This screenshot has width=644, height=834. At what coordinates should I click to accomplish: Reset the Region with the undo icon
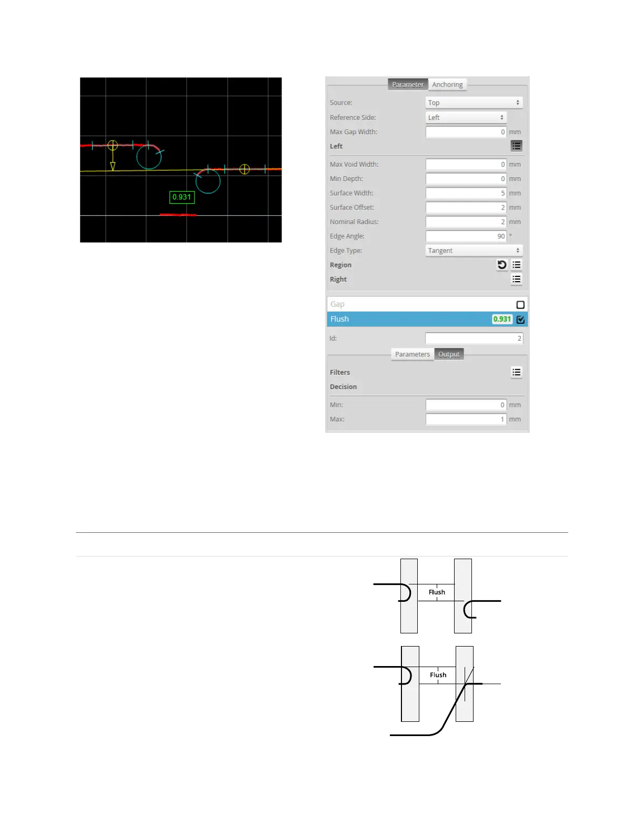click(502, 265)
